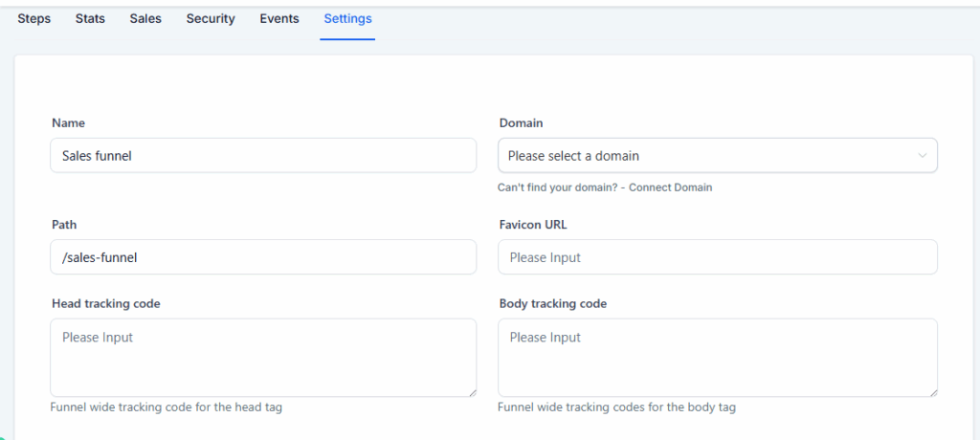Click the Head tracking code resize handle

pyautogui.click(x=471, y=391)
